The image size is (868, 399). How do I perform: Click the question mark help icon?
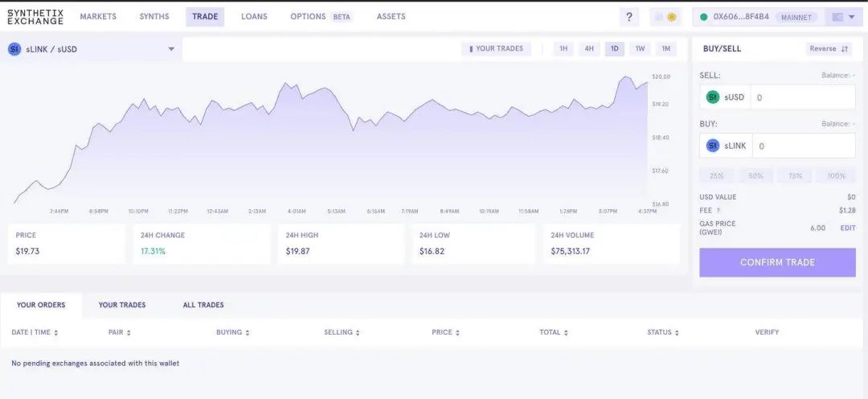coord(628,17)
